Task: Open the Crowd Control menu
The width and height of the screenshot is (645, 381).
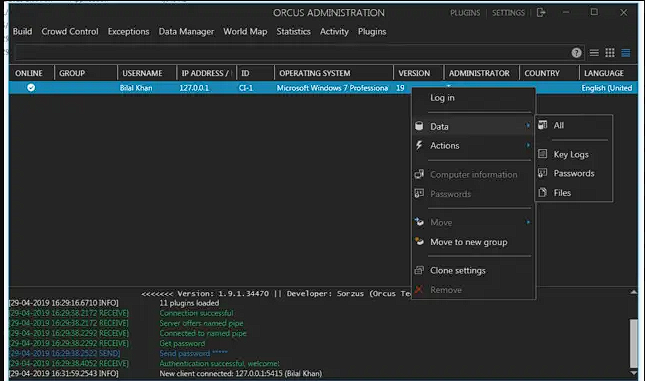Action: point(70,31)
